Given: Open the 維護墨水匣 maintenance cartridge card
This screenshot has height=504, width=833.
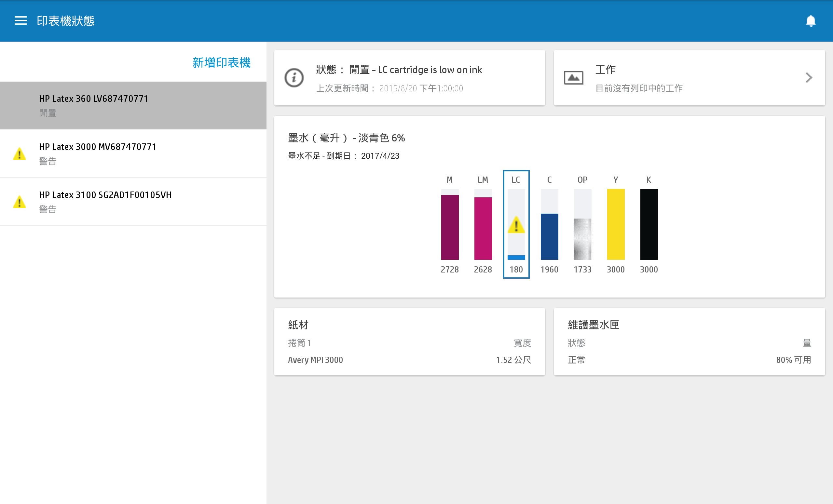Looking at the screenshot, I should tap(689, 341).
